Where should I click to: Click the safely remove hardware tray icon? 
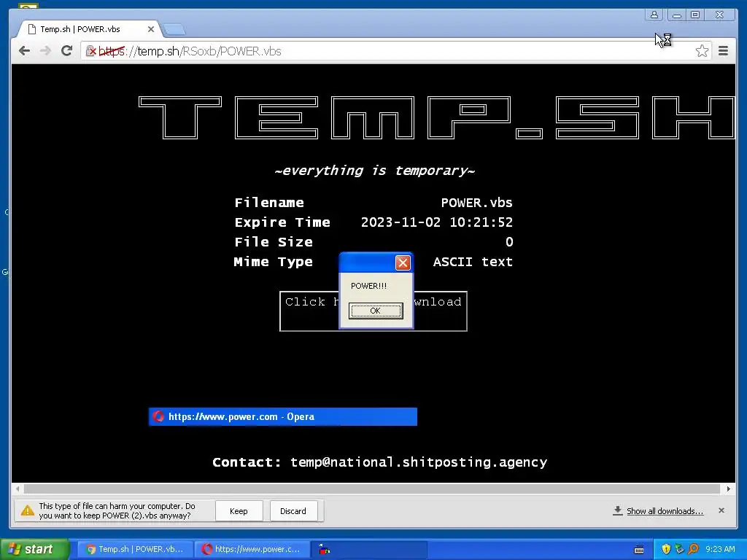(679, 549)
